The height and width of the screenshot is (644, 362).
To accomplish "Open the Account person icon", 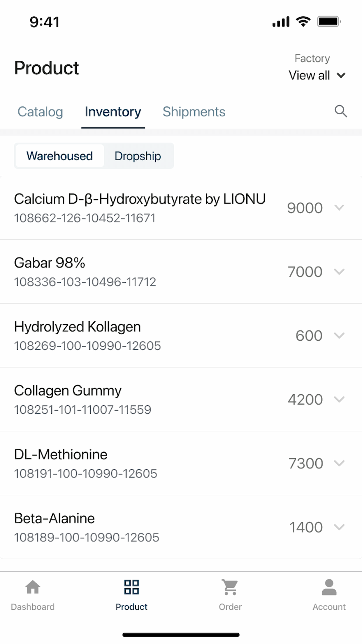I will coord(329,587).
